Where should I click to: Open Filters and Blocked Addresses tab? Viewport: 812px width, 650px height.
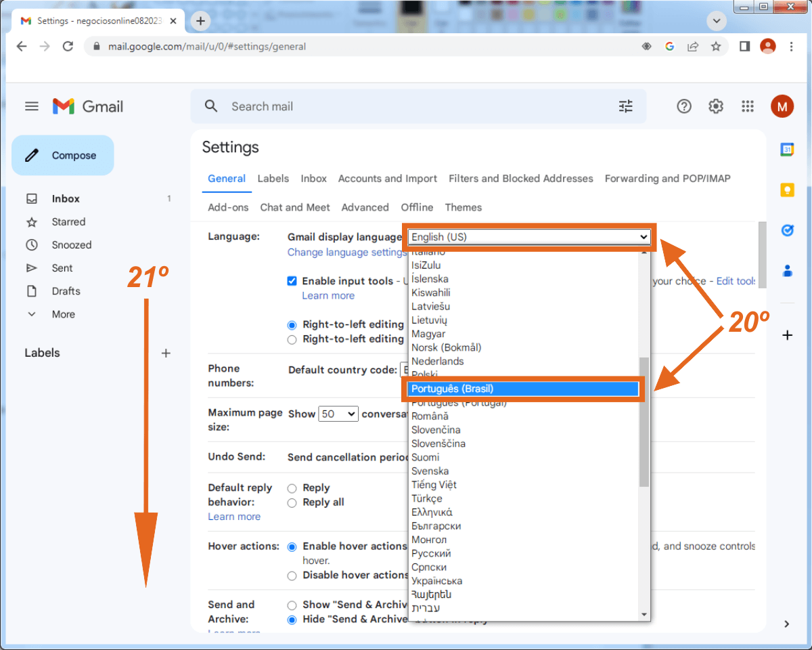[x=521, y=179]
